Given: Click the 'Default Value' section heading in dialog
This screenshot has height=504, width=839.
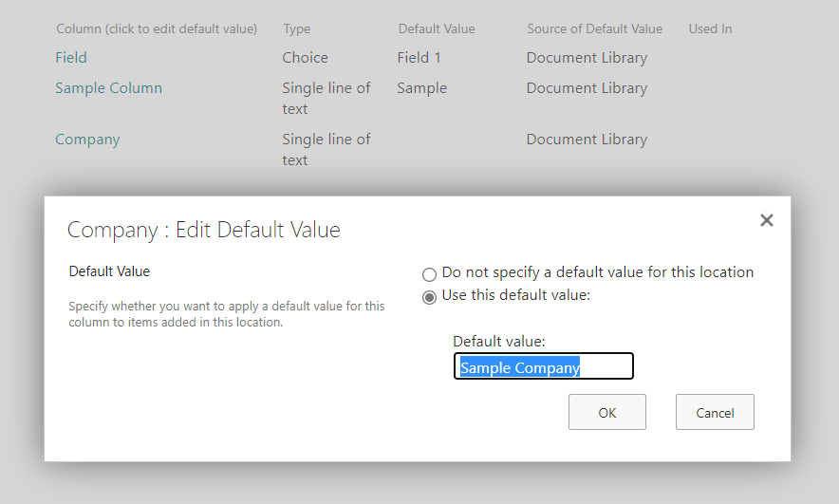Looking at the screenshot, I should click(109, 271).
